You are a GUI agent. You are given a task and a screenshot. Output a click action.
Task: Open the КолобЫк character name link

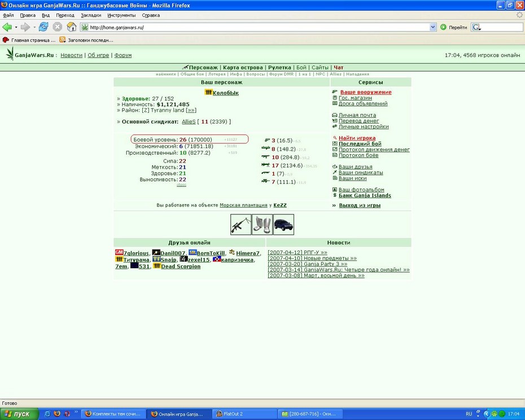click(x=226, y=93)
